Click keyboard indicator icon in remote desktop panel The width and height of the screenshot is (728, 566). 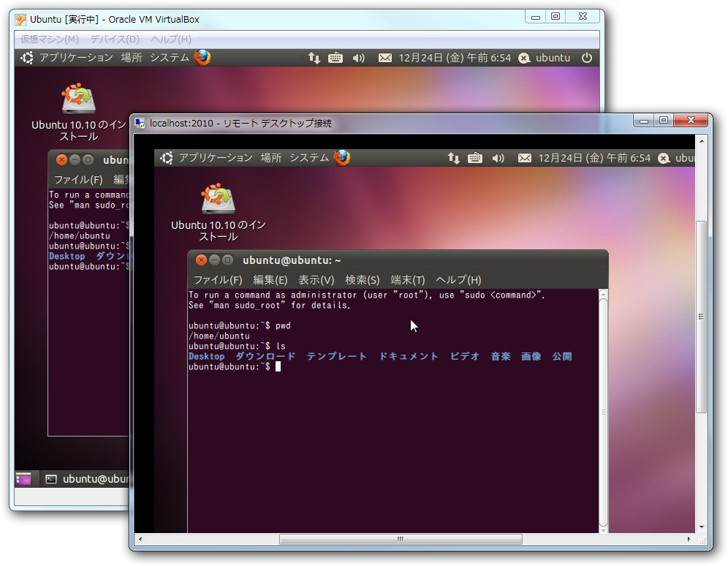475,159
